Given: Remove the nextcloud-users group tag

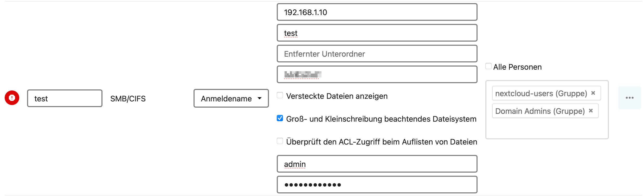Looking at the screenshot, I should [593, 93].
